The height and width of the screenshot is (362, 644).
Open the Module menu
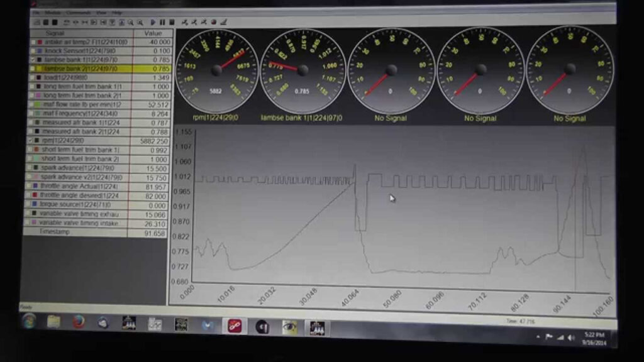click(x=53, y=13)
